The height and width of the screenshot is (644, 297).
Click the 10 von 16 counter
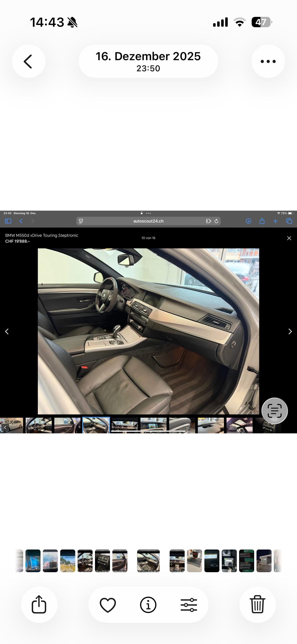click(148, 238)
